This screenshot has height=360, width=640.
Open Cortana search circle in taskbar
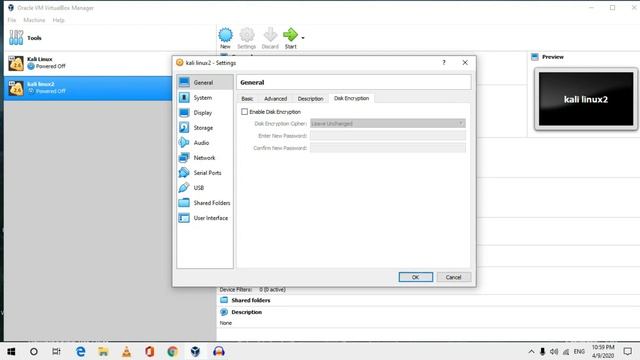point(34,351)
